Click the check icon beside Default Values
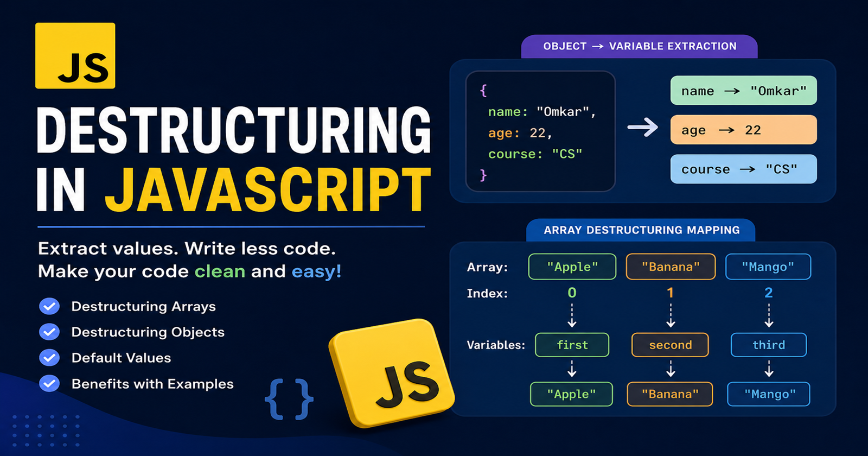 [x=49, y=358]
